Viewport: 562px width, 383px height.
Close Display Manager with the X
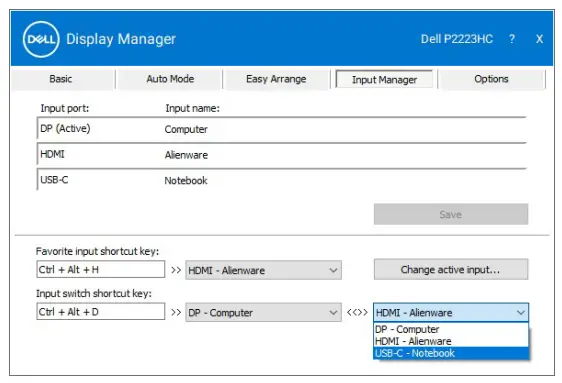539,39
